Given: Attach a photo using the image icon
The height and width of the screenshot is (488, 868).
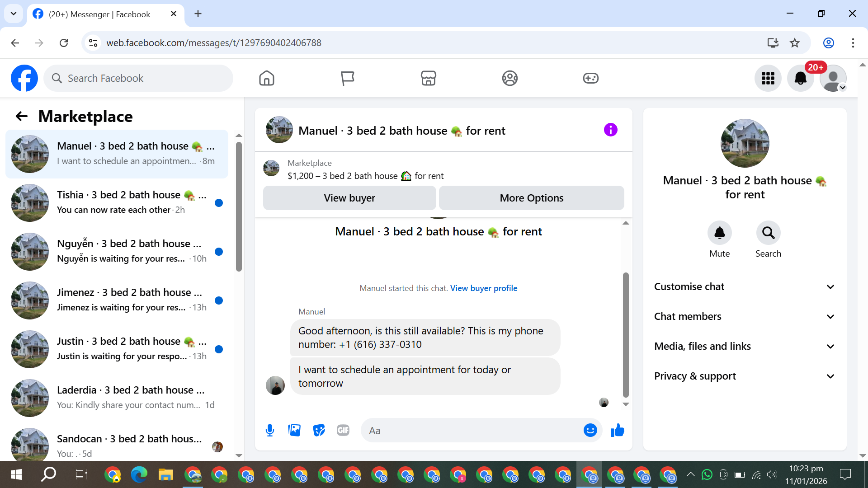Looking at the screenshot, I should pyautogui.click(x=294, y=430).
